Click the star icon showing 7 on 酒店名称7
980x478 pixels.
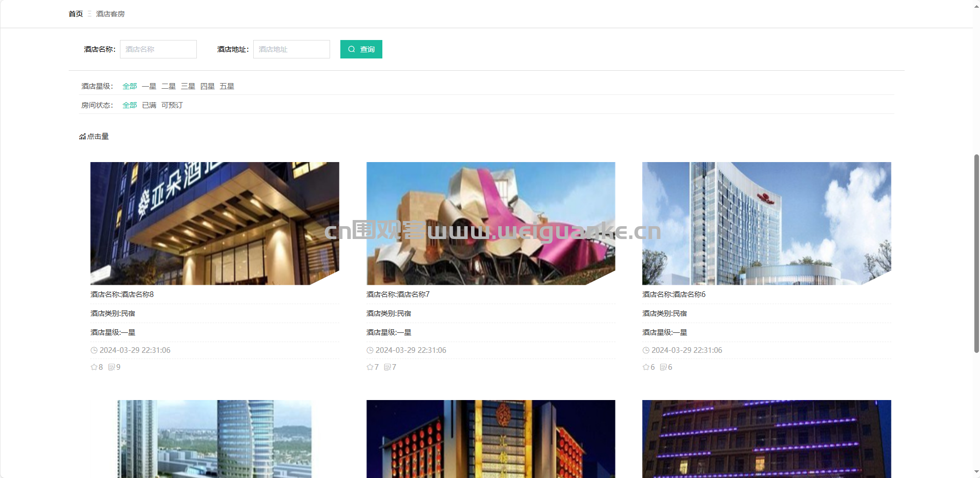(x=370, y=367)
